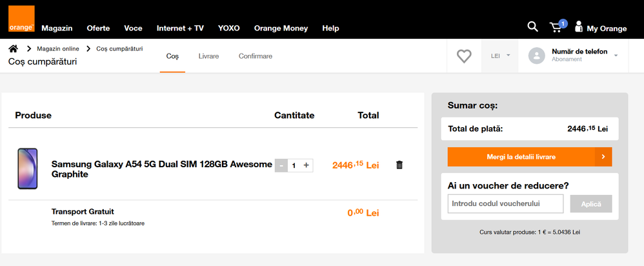Expand the Număr de telefon dropdown

click(615, 56)
